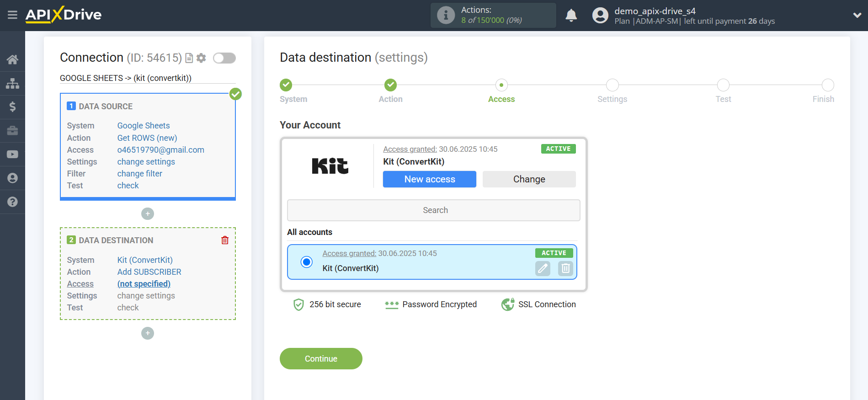Click the plus button below Data Destination
This screenshot has height=400, width=868.
[148, 333]
